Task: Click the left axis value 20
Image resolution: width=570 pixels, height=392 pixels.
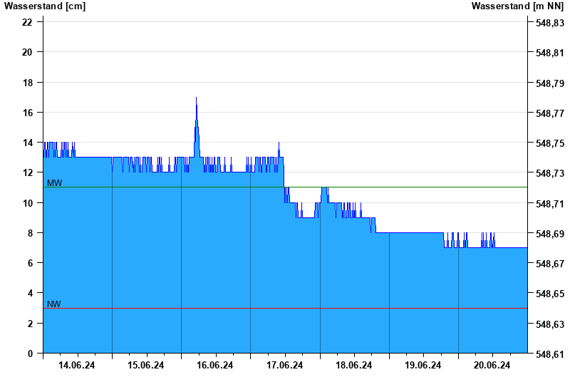Action: pos(27,52)
